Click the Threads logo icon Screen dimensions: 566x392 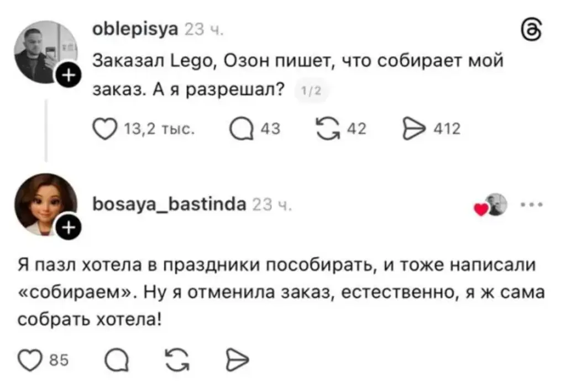532,31
